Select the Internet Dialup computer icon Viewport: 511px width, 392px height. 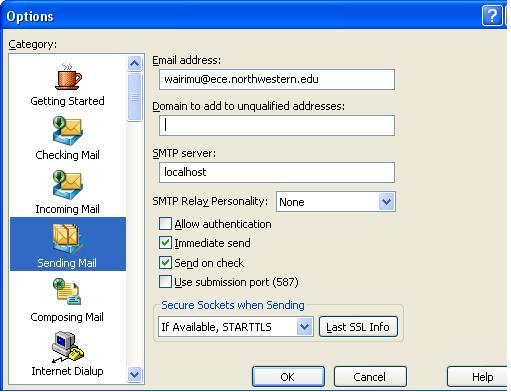click(68, 347)
